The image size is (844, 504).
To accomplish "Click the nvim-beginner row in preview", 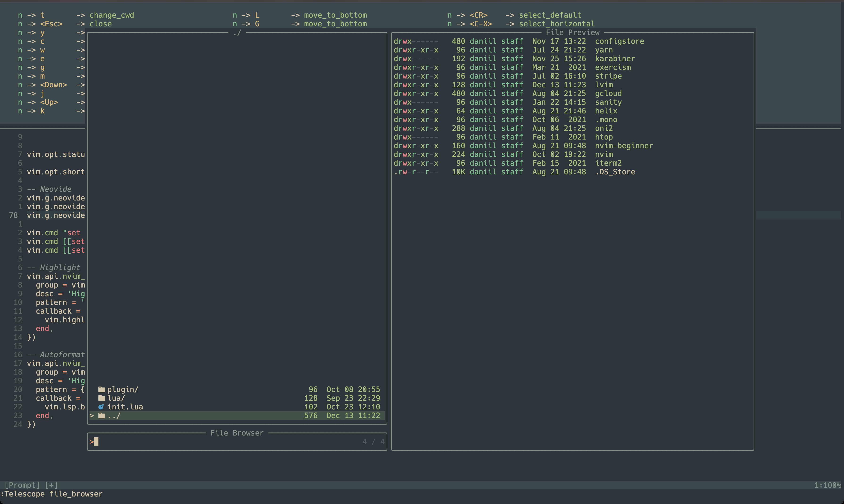I will pyautogui.click(x=623, y=146).
